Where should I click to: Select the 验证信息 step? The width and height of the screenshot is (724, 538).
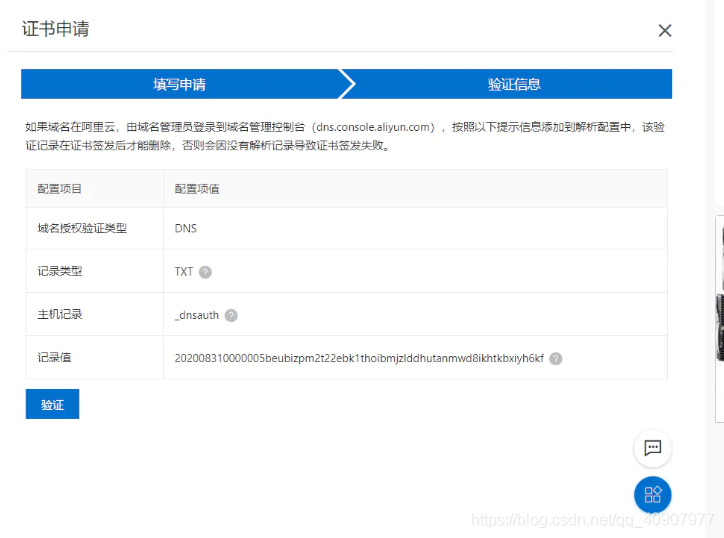point(514,84)
